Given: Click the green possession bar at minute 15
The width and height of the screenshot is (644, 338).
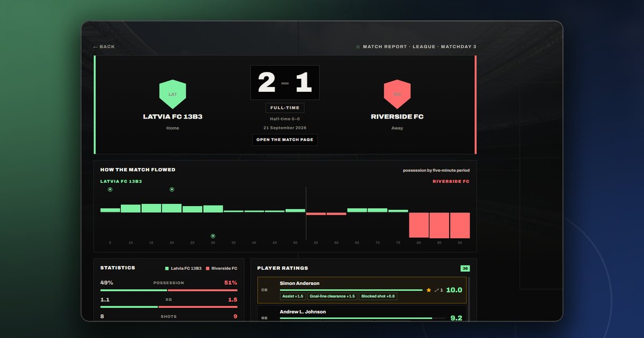Looking at the screenshot, I should coord(151,208).
